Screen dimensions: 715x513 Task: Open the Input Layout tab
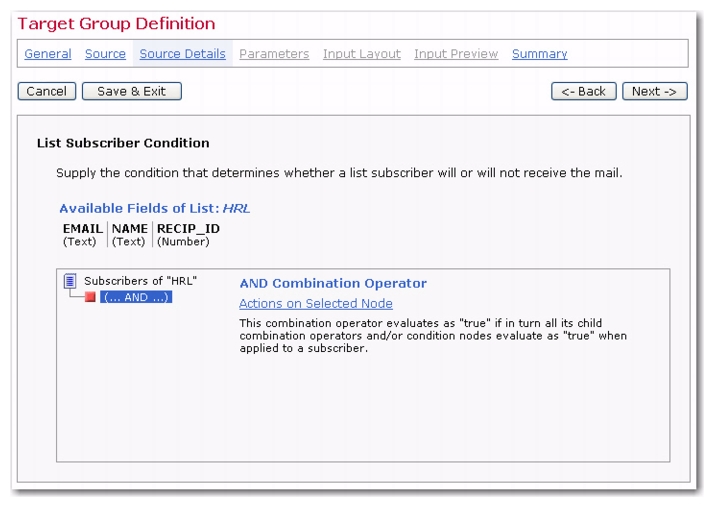(x=361, y=54)
